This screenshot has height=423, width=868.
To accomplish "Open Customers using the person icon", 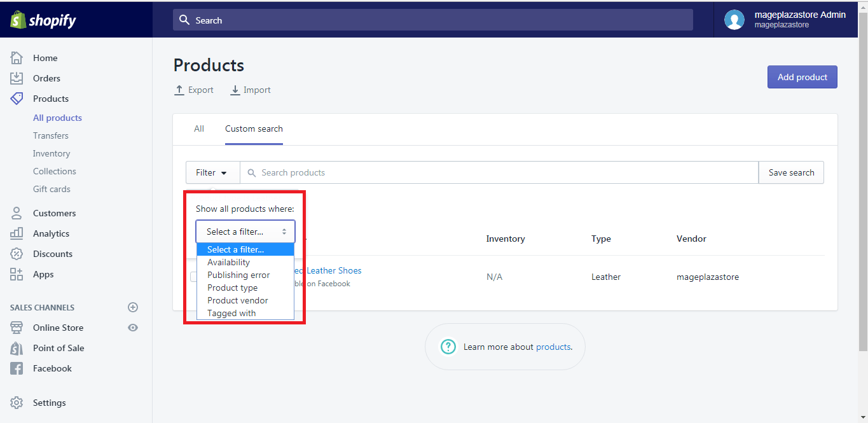I will (18, 212).
